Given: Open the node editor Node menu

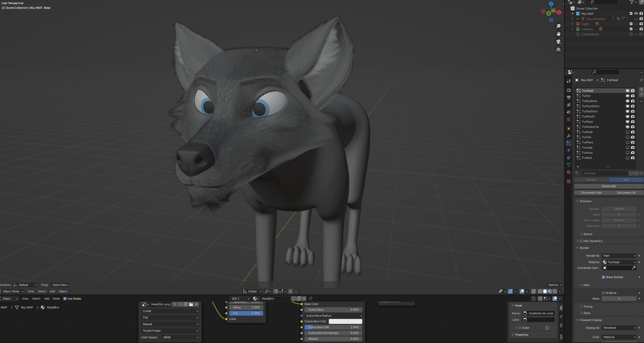Looking at the screenshot, I should tap(56, 299).
